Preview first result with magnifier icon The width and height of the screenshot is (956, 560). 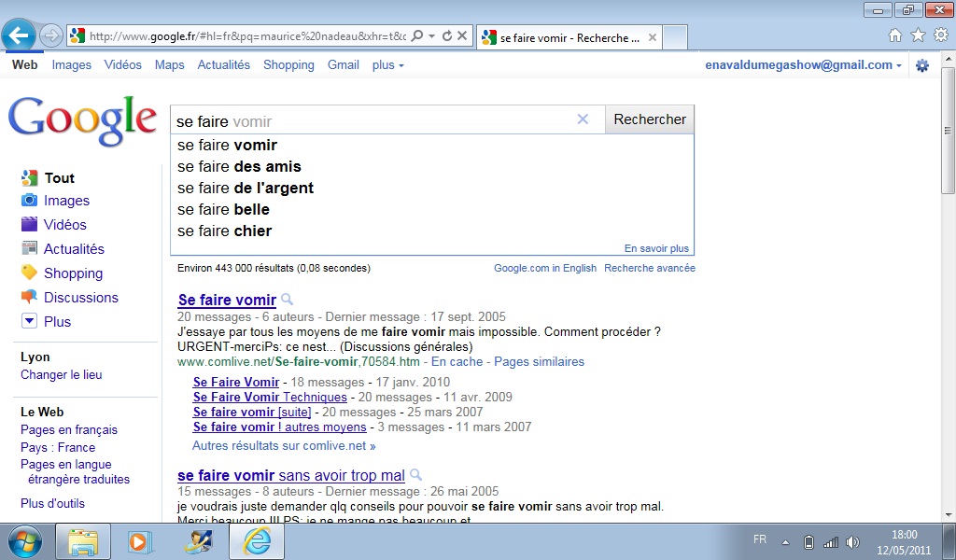point(288,300)
